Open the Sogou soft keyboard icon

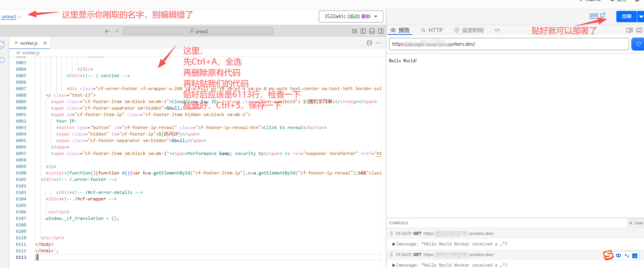click(x=635, y=256)
